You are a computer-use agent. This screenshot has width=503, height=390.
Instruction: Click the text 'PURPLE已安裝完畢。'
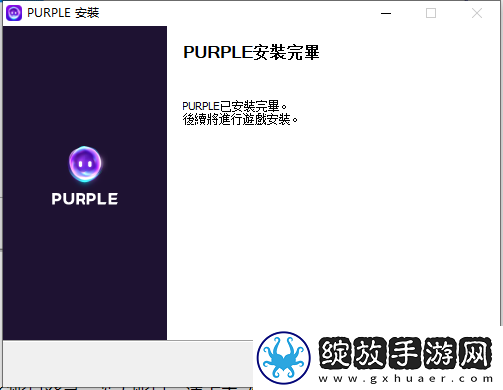[234, 106]
